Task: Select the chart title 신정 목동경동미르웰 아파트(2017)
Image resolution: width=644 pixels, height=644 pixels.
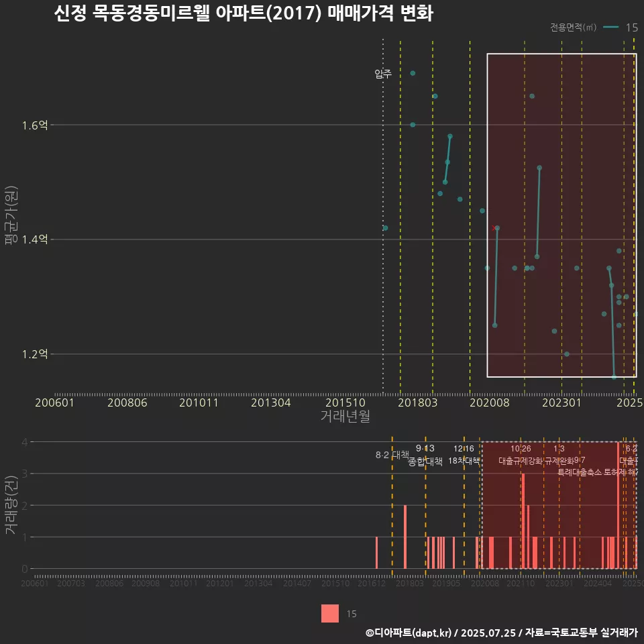Action: point(188,13)
